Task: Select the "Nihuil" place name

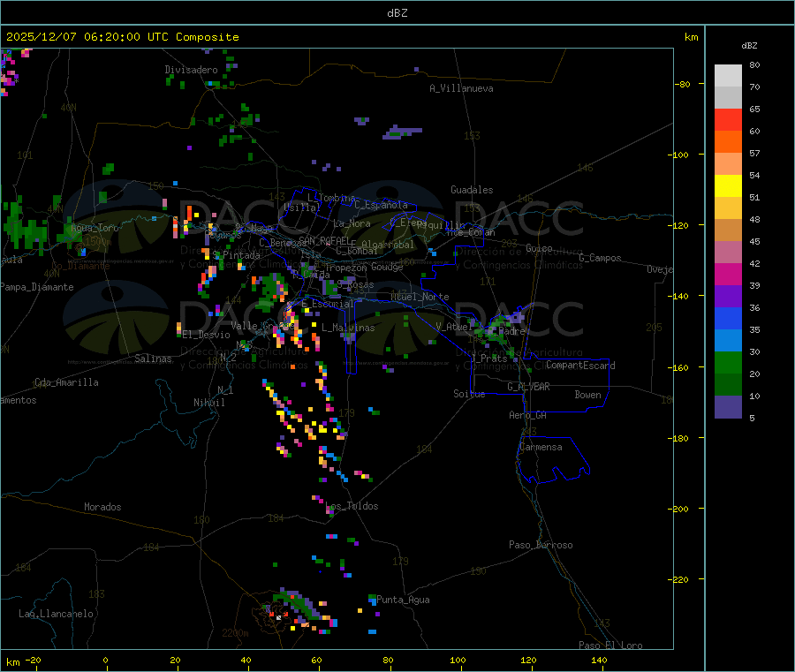Action: pos(208,403)
